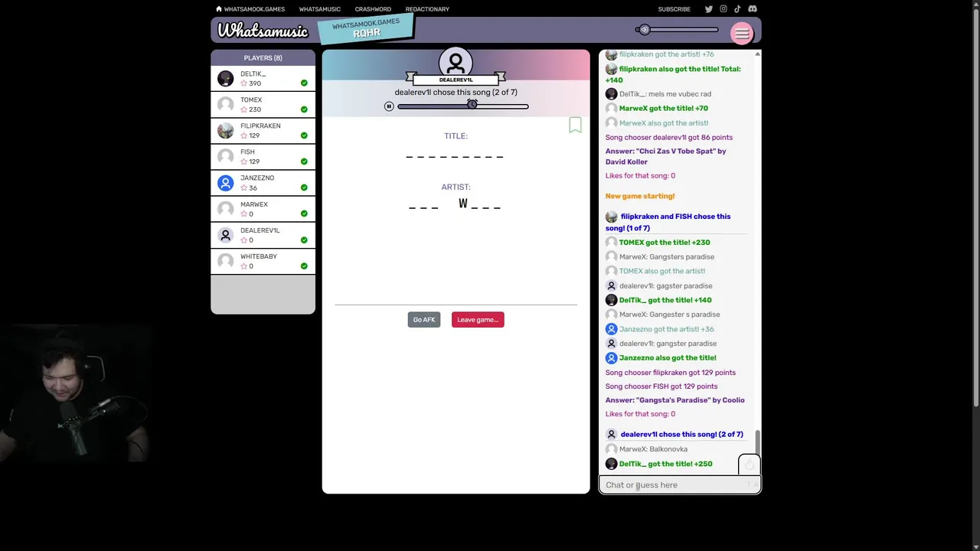
Task: Open the CRASHWORD nav link
Action: tap(373, 9)
